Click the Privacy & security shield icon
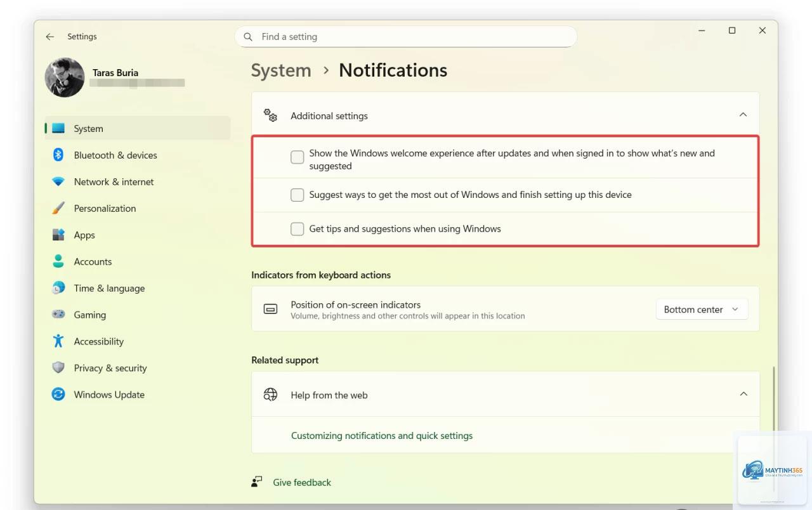Screen dimensions: 812x510 pyautogui.click(x=58, y=368)
